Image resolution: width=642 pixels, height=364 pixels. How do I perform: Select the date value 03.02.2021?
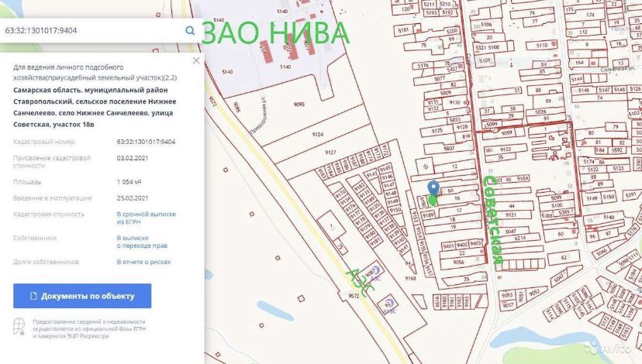tap(133, 158)
